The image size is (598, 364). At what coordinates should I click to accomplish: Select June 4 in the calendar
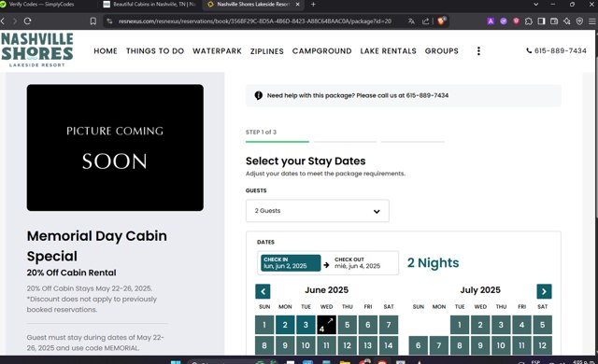click(x=326, y=325)
